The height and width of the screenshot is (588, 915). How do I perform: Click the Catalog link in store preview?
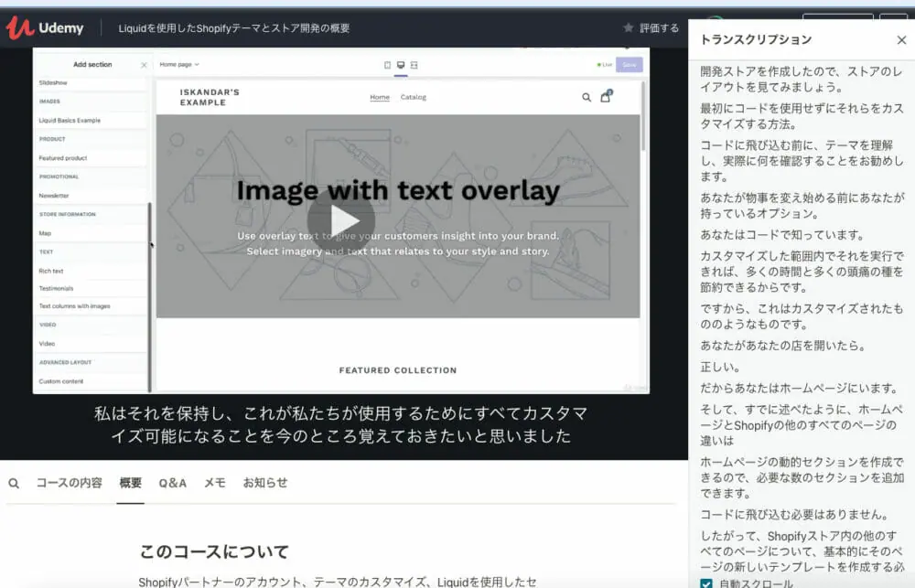413,97
